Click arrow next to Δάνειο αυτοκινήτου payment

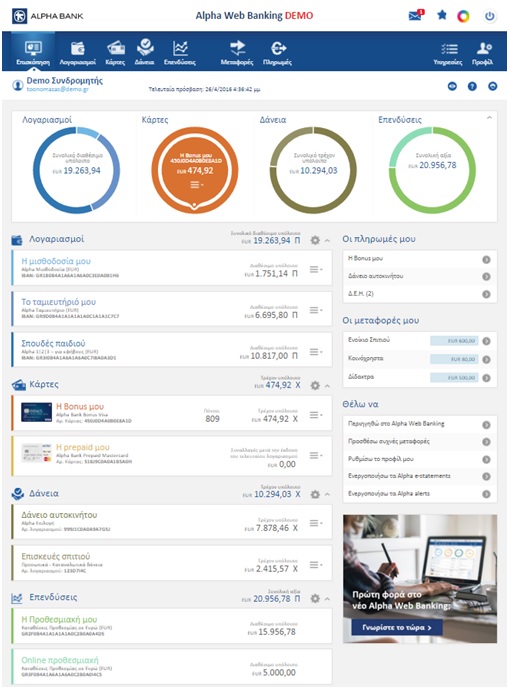(486, 277)
